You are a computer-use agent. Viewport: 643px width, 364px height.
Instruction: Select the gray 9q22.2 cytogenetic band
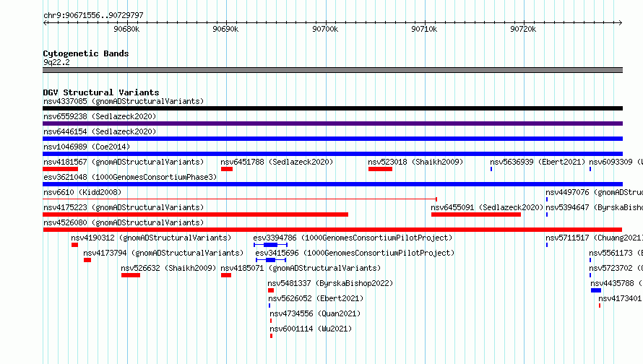tap(332, 70)
